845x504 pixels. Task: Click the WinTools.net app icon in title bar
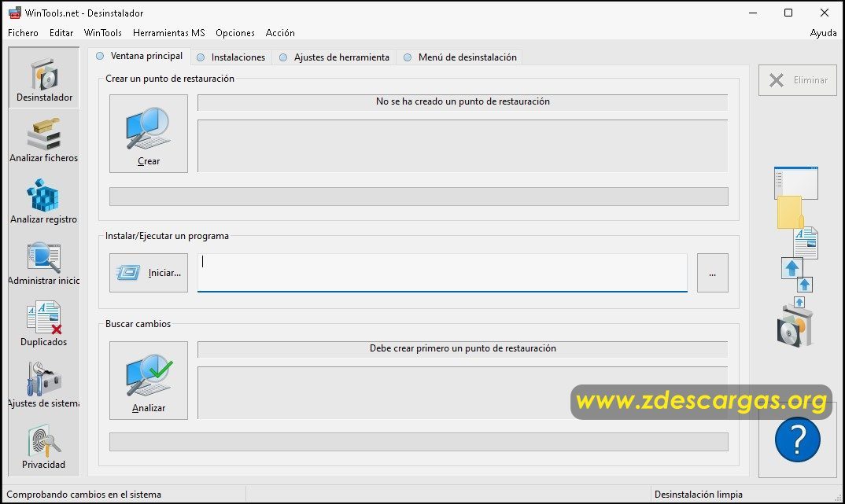(14, 13)
